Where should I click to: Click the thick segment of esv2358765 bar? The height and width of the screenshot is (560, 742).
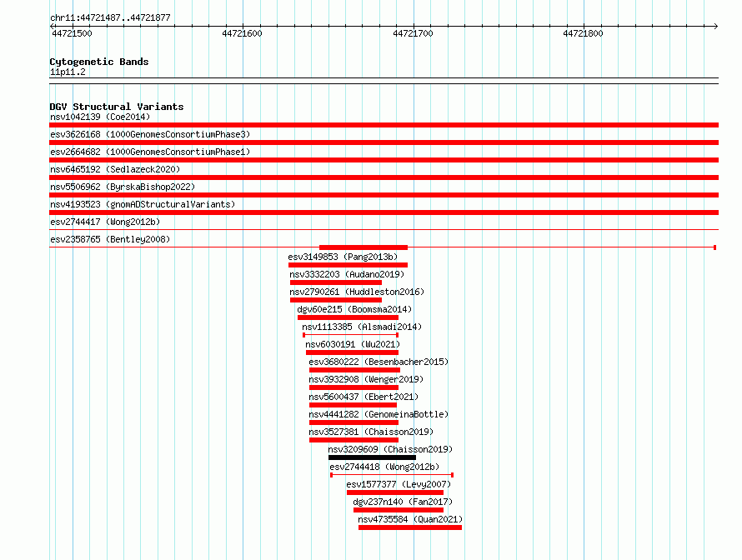pyautogui.click(x=363, y=247)
